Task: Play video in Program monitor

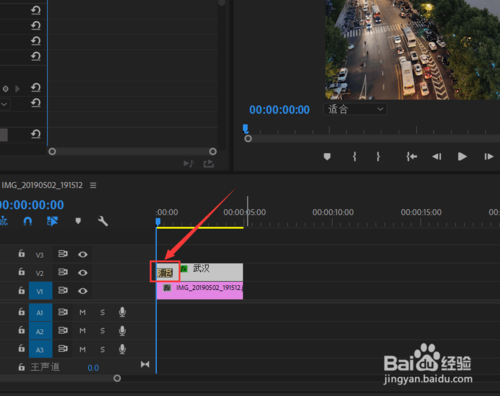Action: point(462,156)
